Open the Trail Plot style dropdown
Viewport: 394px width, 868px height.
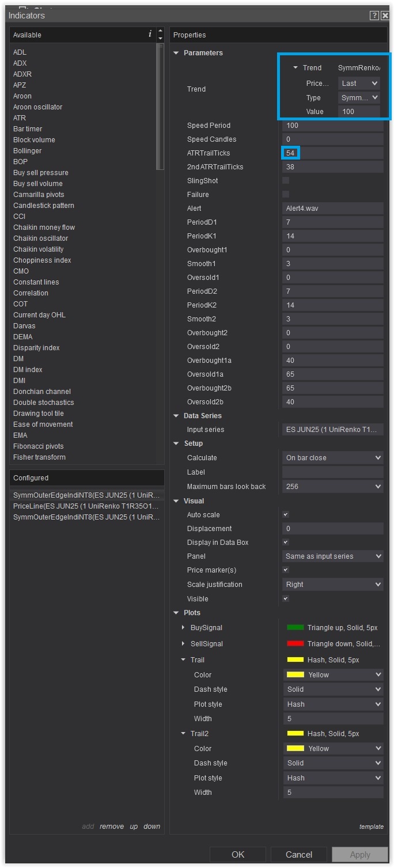(x=334, y=704)
